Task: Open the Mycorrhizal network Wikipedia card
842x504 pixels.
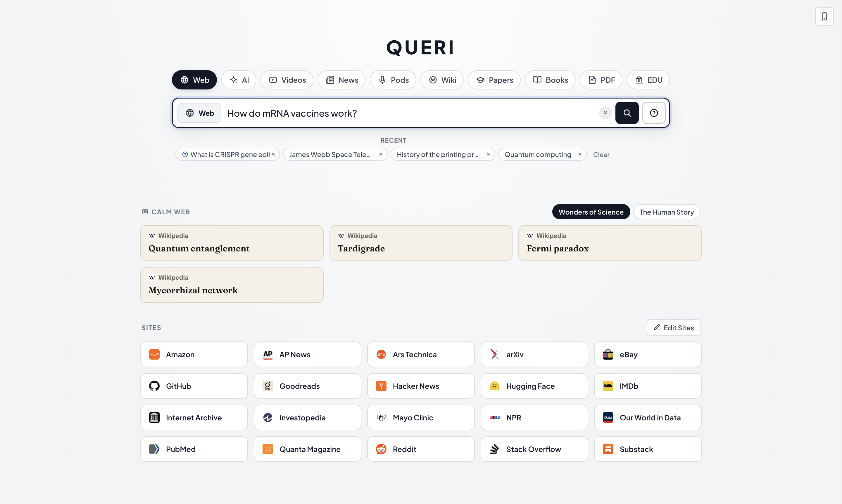Action: click(232, 285)
